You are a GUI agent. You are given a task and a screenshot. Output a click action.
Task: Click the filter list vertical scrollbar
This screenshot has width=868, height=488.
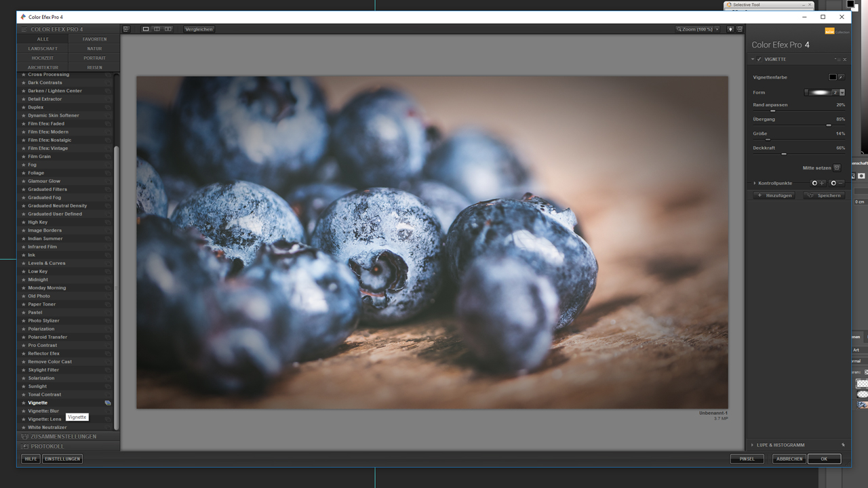click(116, 288)
